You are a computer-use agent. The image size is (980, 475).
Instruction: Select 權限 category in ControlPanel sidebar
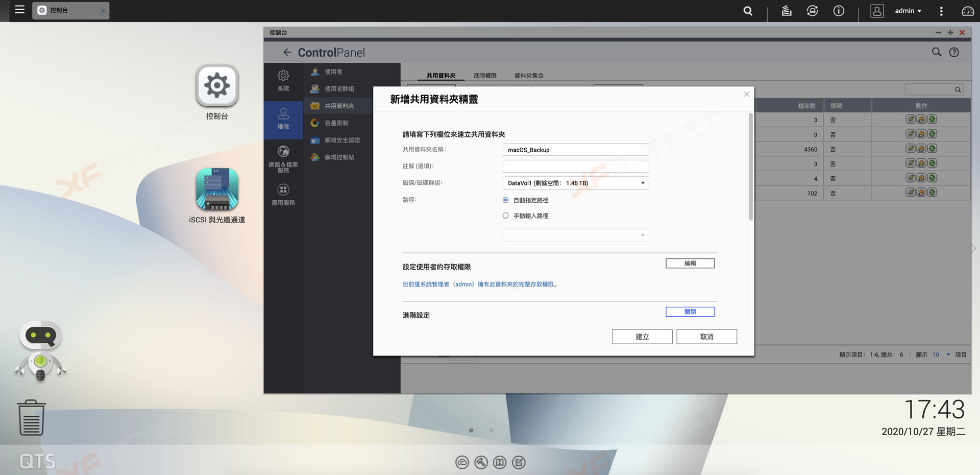coord(283,119)
